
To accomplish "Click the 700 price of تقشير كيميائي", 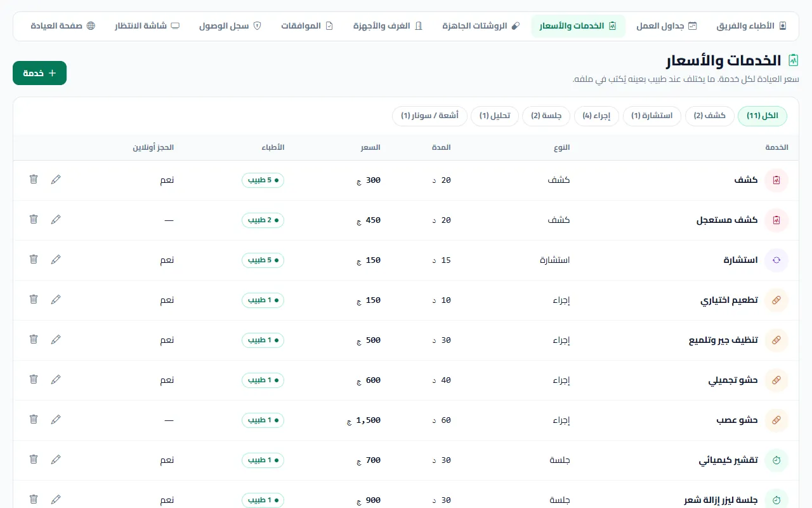I will (369, 460).
